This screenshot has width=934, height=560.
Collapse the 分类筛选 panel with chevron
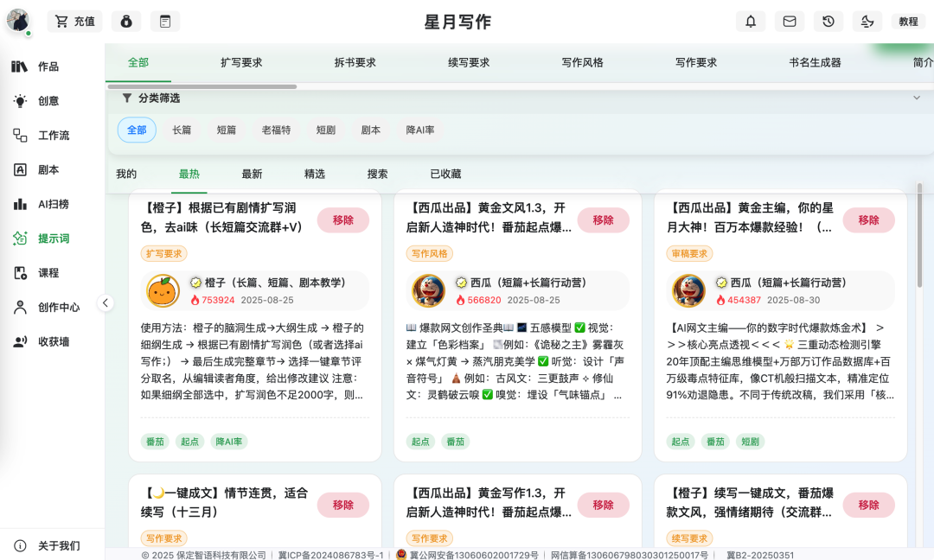click(918, 98)
